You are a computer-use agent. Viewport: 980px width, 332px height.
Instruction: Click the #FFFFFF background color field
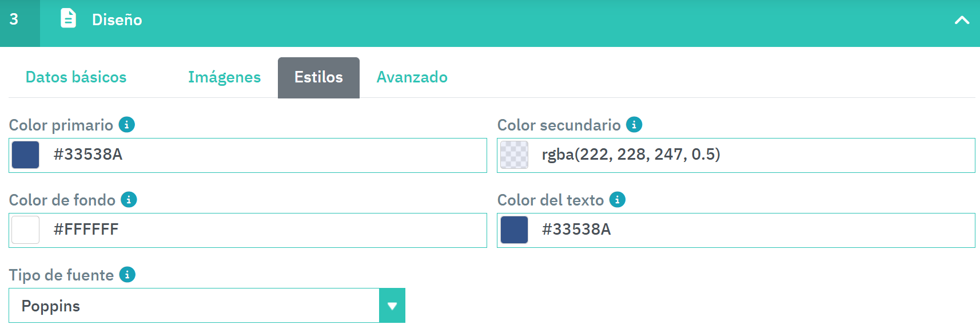point(263,230)
